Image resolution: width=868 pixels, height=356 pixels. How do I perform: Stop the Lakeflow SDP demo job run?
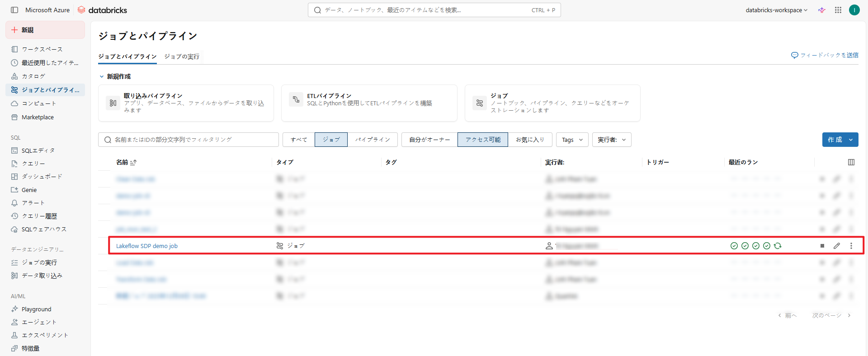click(x=822, y=246)
